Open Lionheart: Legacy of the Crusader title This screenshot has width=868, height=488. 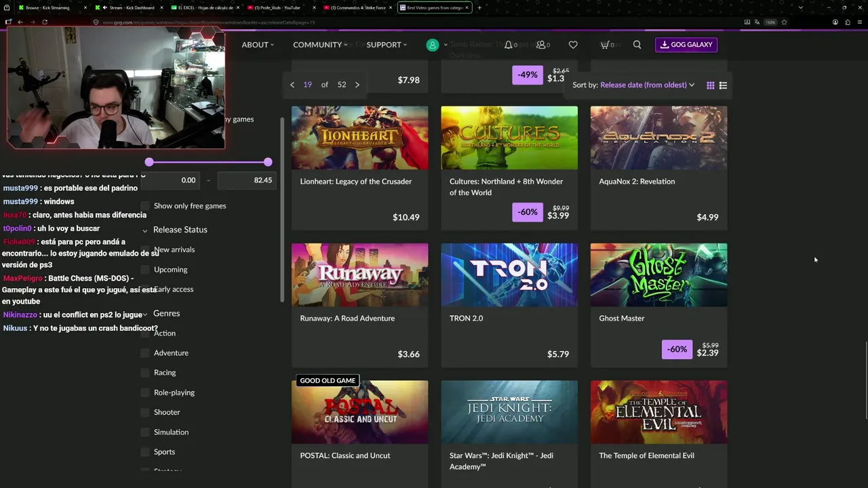click(355, 182)
